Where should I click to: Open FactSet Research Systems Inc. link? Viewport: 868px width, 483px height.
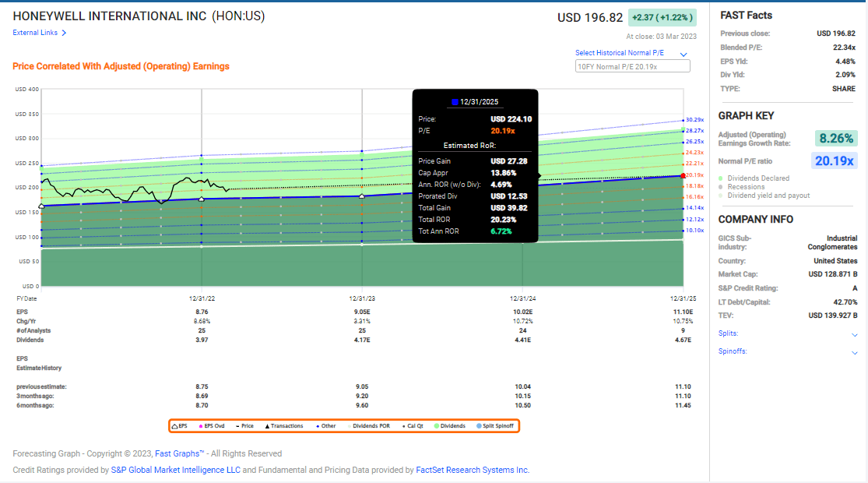(473, 471)
